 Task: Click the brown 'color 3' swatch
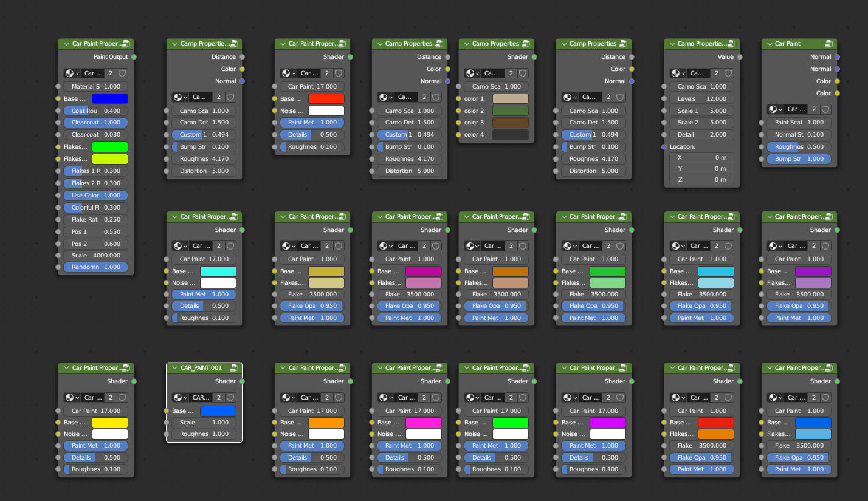tap(510, 123)
